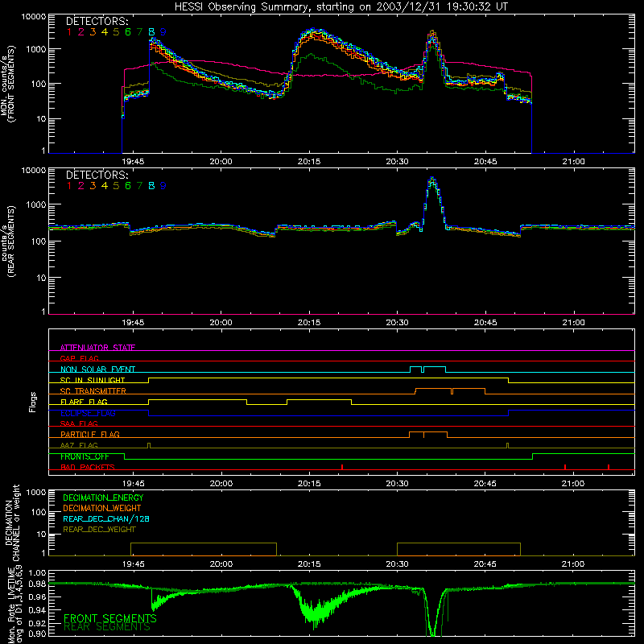This screenshot has width=644, height=644.
Task: Click the 20:45 time label under the decimation plot
Action: point(485,564)
